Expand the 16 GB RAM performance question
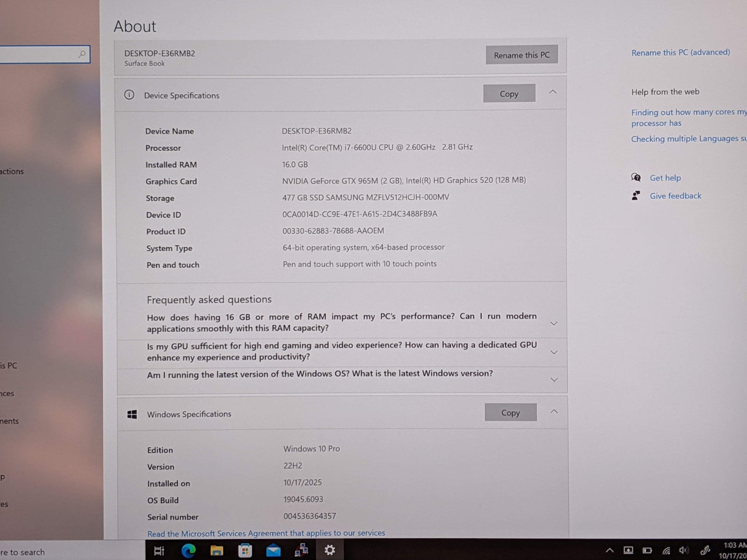 click(554, 323)
